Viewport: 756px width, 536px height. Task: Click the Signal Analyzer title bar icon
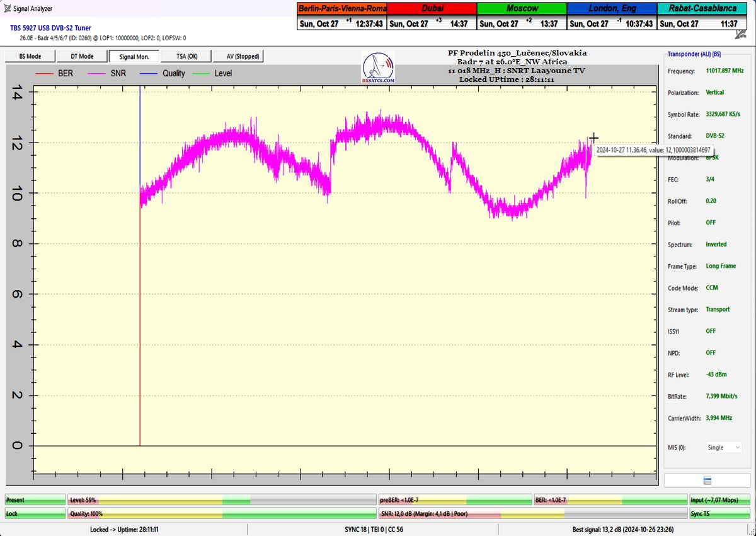click(x=7, y=9)
